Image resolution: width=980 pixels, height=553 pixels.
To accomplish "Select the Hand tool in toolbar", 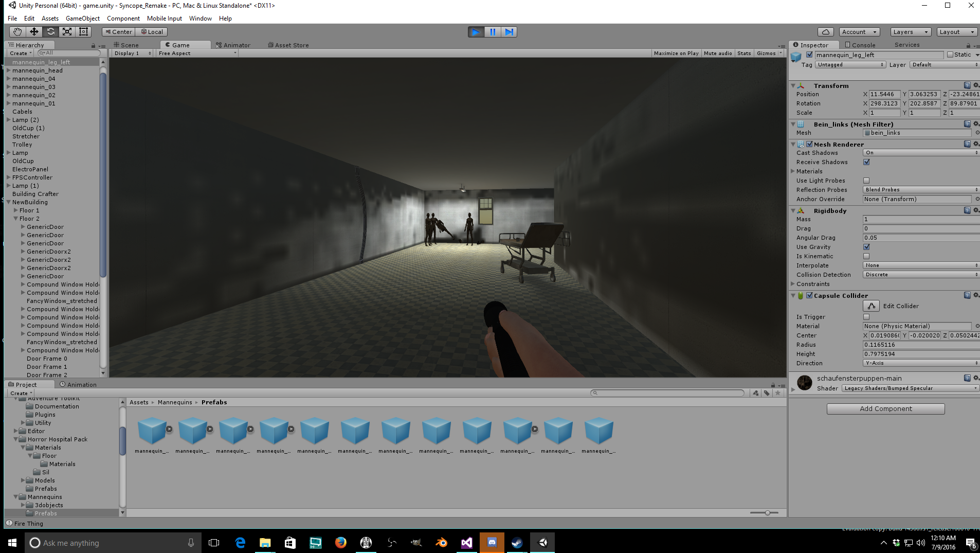I will [x=17, y=32].
